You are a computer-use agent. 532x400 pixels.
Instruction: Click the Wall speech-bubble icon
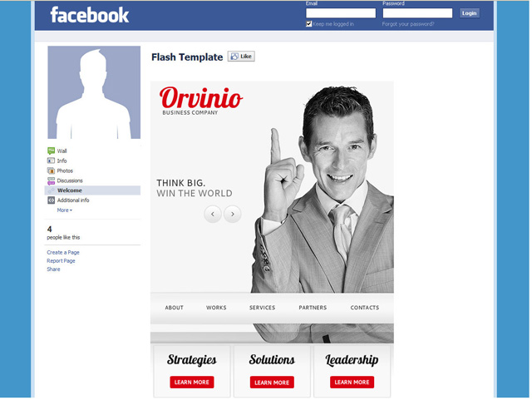pyautogui.click(x=51, y=151)
